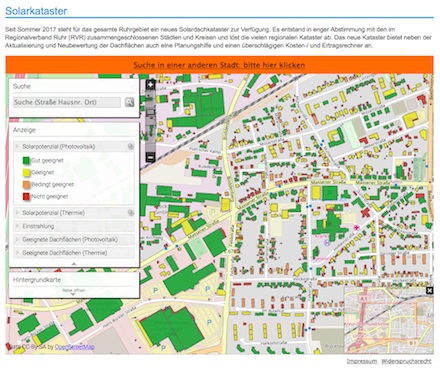Click the overview minimap thumbnail
Screen dimensions: 440x371
pos(388,320)
